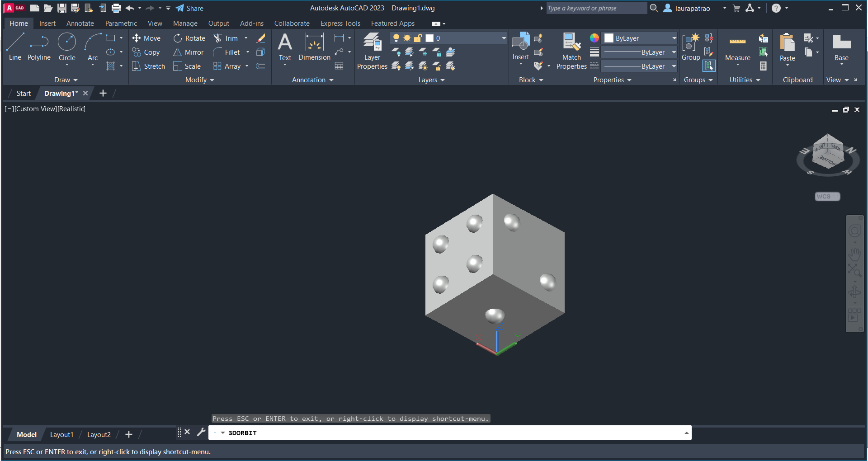The height and width of the screenshot is (461, 868).
Task: Click the Plot printer icon
Action: click(116, 8)
